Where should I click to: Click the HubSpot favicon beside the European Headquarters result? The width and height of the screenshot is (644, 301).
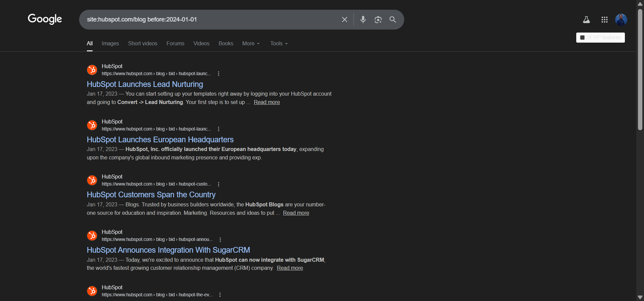92,125
